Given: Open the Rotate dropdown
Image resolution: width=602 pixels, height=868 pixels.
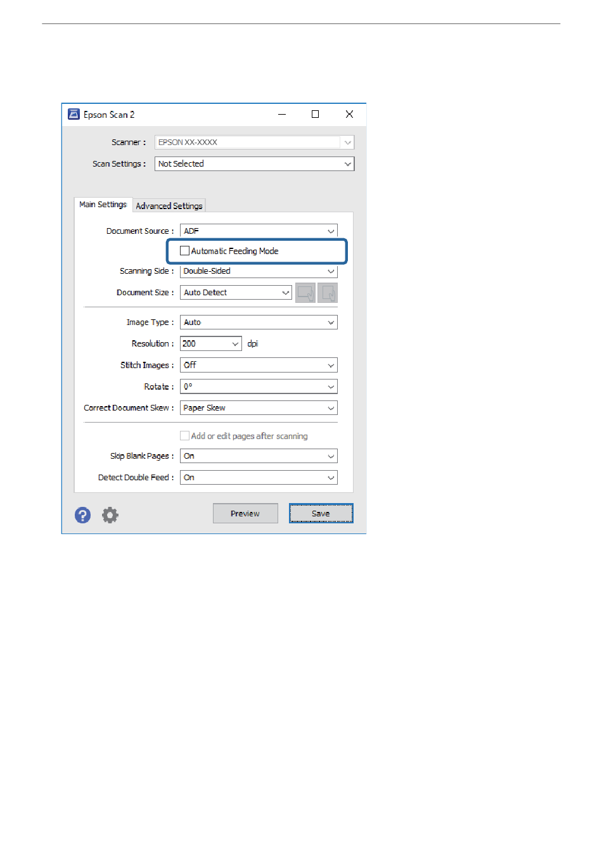Looking at the screenshot, I should [x=259, y=386].
